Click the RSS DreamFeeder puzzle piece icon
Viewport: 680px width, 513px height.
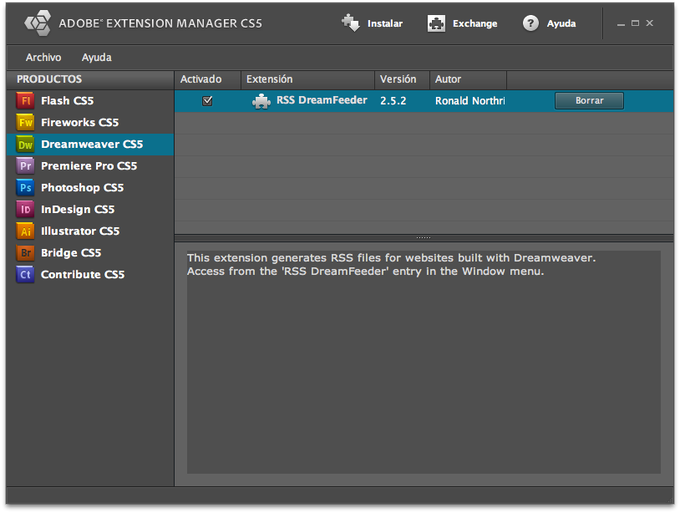(x=261, y=101)
